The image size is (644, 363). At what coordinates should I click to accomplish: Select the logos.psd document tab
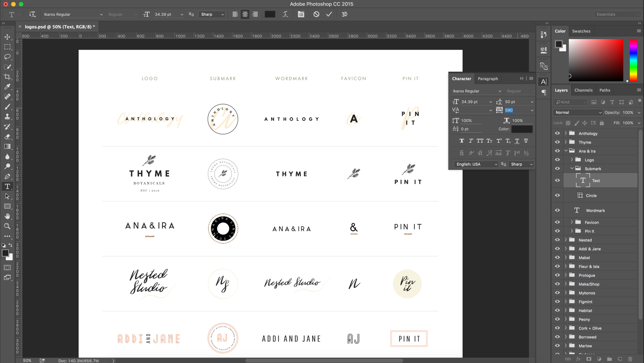[60, 27]
